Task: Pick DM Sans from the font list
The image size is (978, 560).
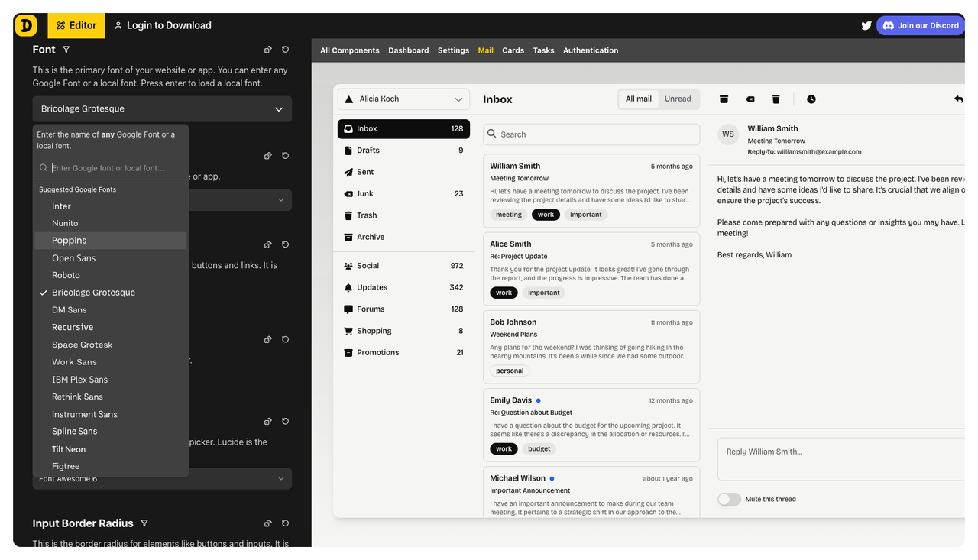Action: click(111, 310)
